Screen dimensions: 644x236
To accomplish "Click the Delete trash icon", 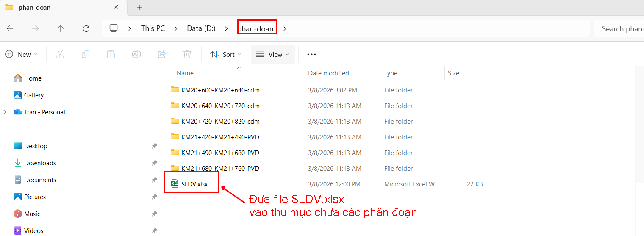I will coord(187,54).
